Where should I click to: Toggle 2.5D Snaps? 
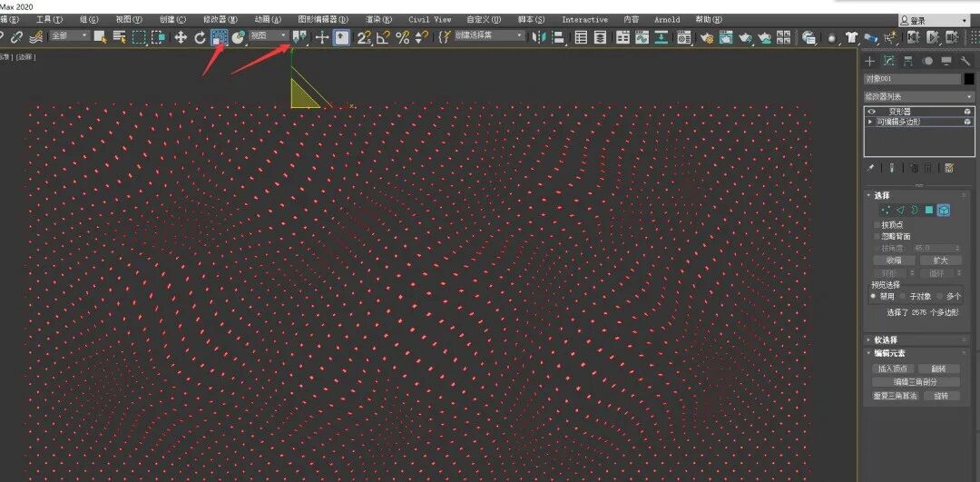tap(363, 37)
